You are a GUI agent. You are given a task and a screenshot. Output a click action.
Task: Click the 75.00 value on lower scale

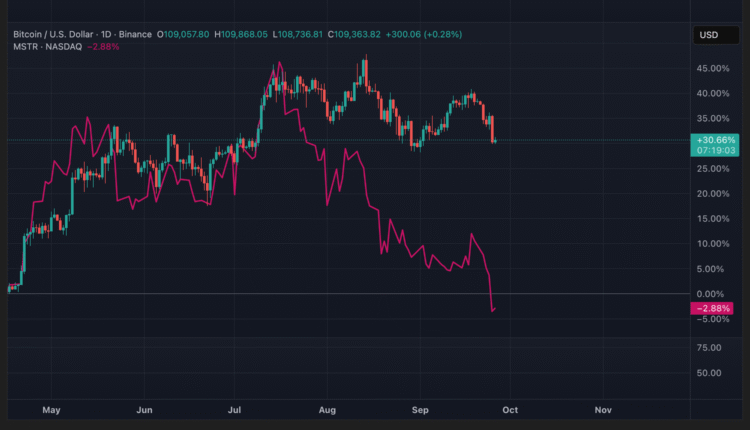(x=708, y=347)
